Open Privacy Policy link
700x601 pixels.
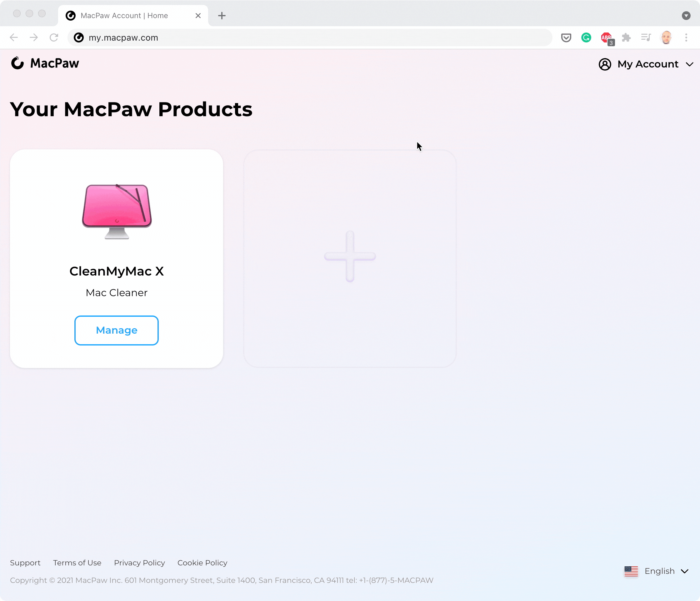139,563
